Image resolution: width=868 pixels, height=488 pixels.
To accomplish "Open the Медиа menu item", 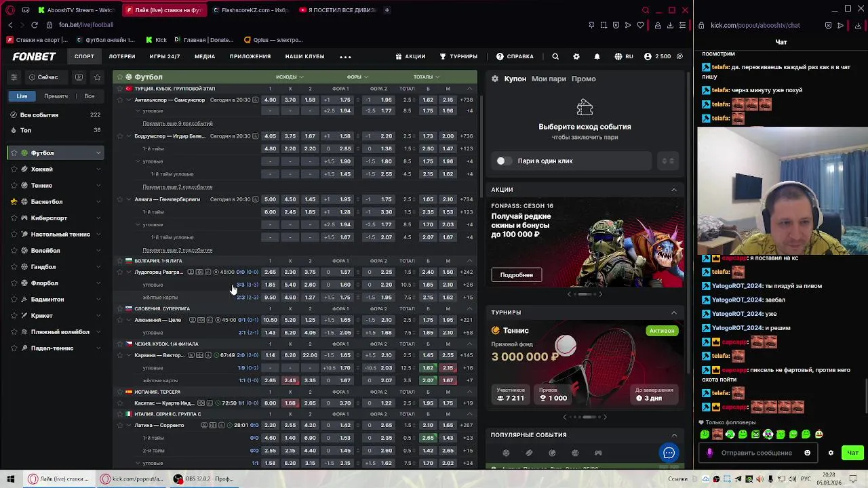I will pyautogui.click(x=205, y=56).
